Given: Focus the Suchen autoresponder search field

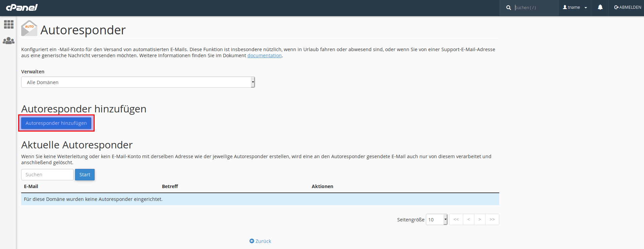Looking at the screenshot, I should point(47,175).
